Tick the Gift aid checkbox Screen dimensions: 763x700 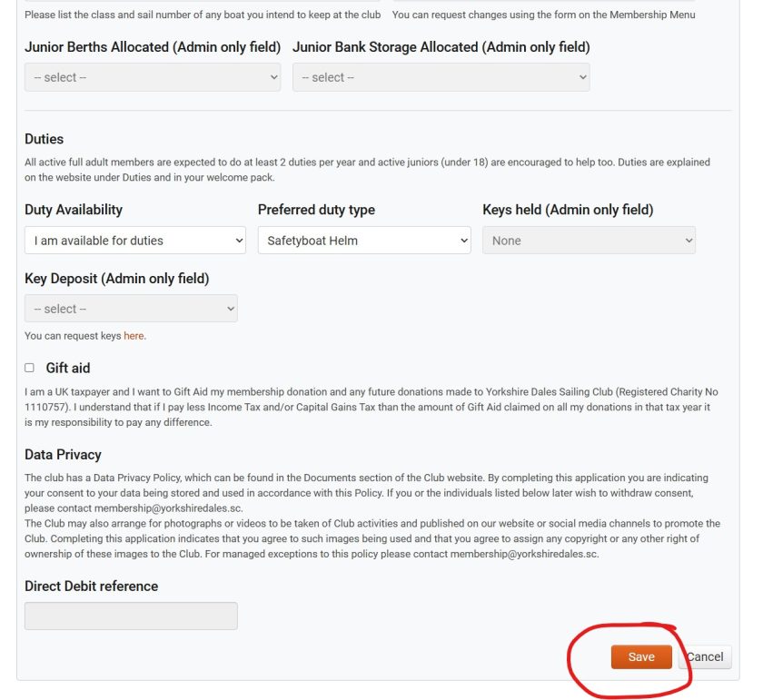[30, 368]
